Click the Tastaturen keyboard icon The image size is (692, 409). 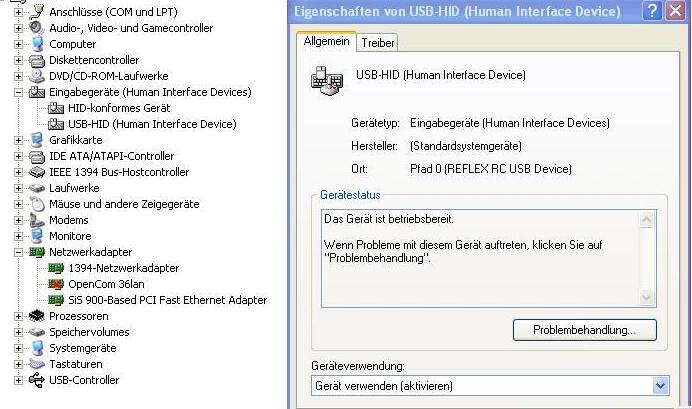click(x=38, y=364)
